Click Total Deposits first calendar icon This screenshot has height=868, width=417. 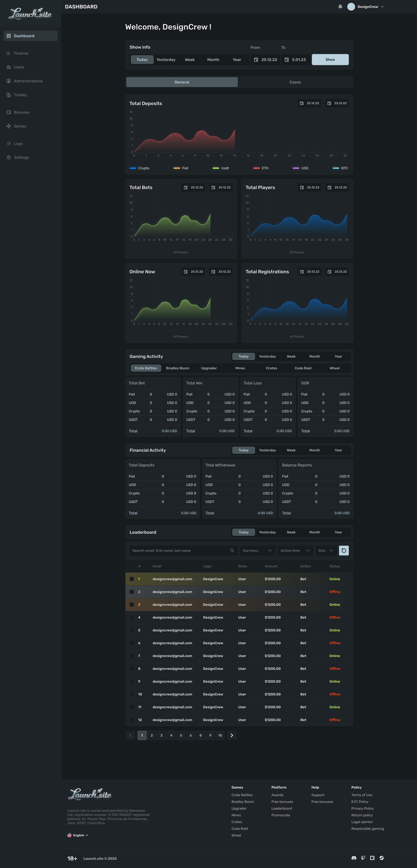pos(302,103)
